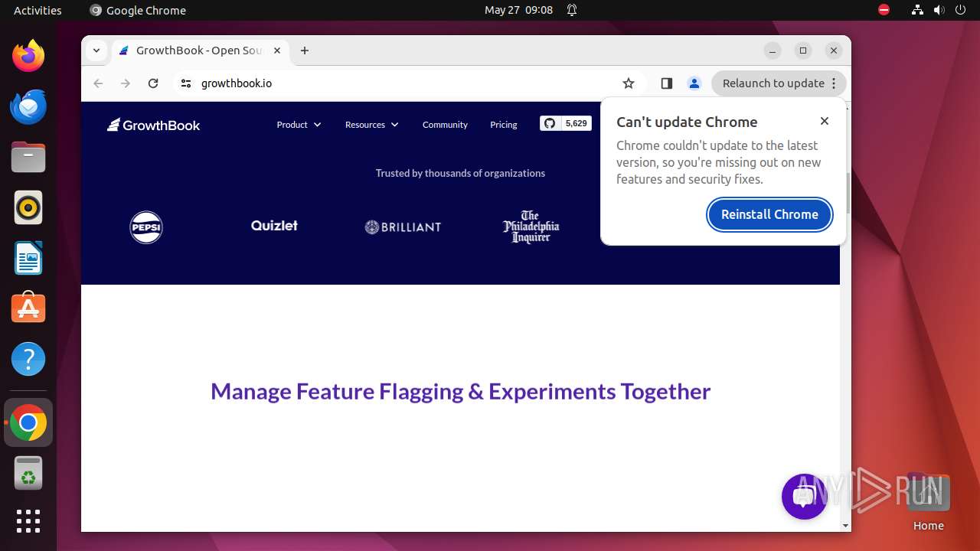980x551 pixels.
Task: Click the page scroll down arrow
Action: 845,526
